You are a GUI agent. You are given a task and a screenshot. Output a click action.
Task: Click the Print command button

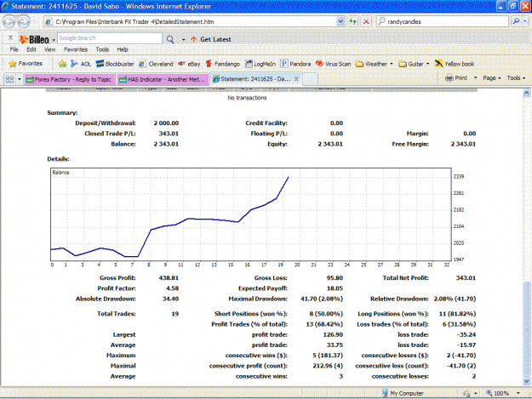456,78
